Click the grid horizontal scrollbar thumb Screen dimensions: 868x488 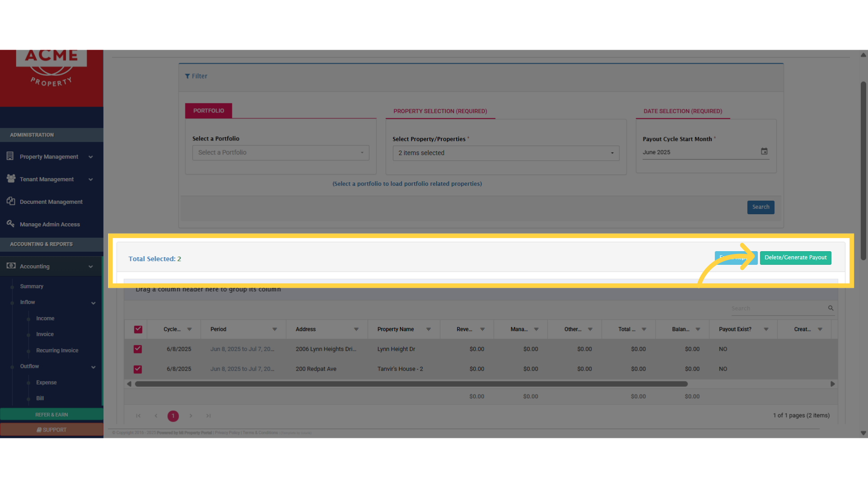coord(411,384)
